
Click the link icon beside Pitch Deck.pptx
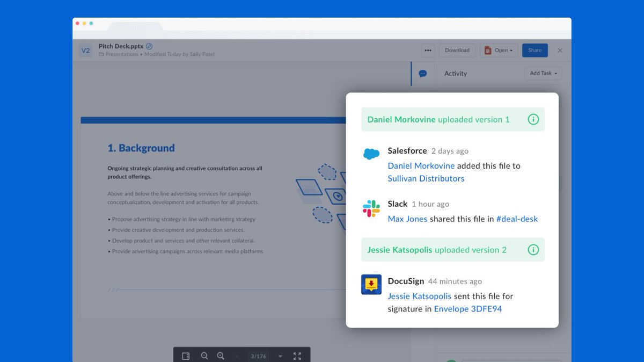coord(149,46)
